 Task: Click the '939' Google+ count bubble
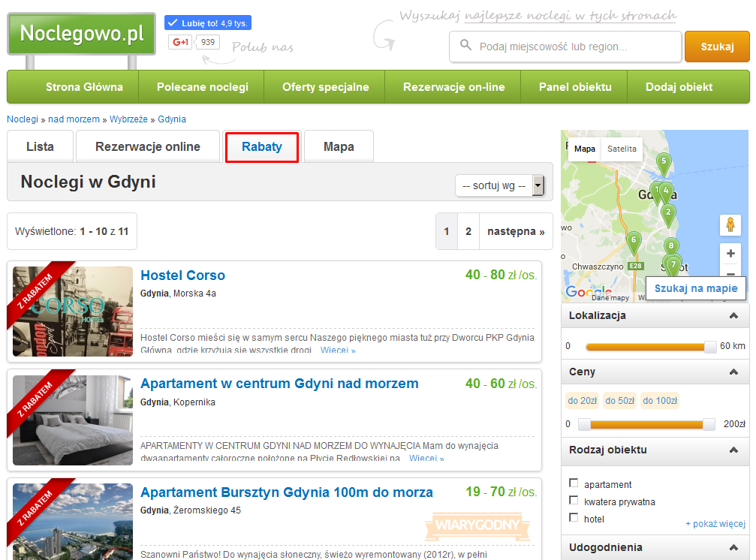click(x=208, y=42)
